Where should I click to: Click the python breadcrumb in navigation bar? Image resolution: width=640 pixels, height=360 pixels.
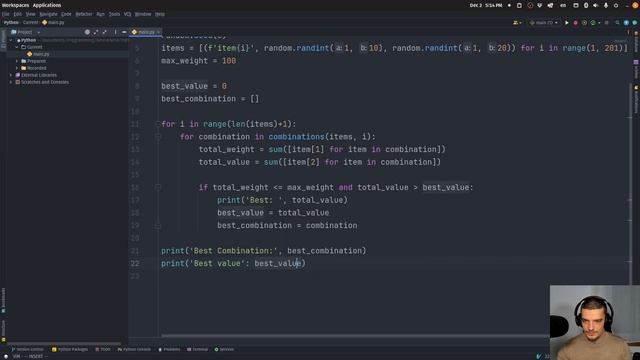click(11, 22)
